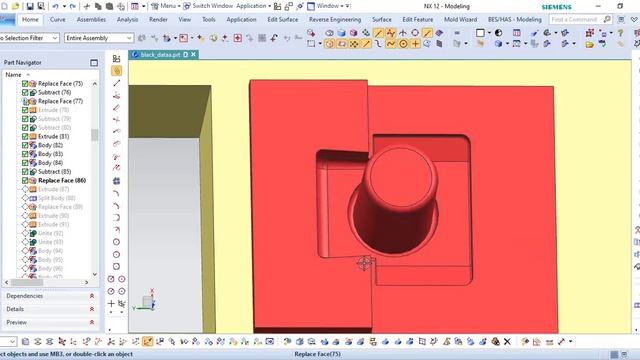Open the Edit Feature ribbon tab
The height and width of the screenshot is (360, 640).
tap(418, 19)
